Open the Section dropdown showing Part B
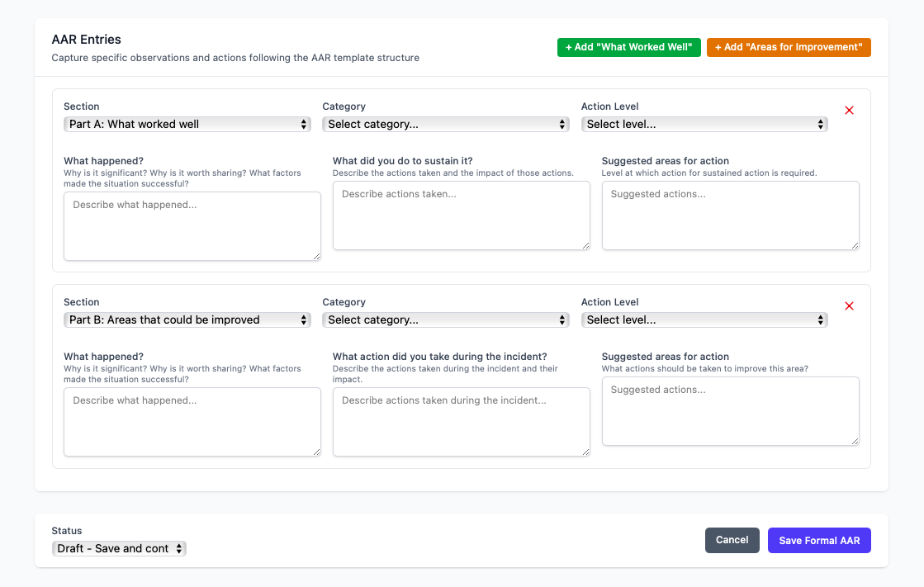The height and width of the screenshot is (587, 924). [x=187, y=320]
